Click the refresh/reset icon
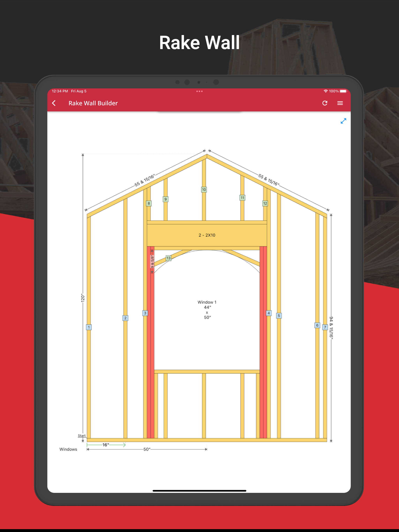 [x=325, y=103]
